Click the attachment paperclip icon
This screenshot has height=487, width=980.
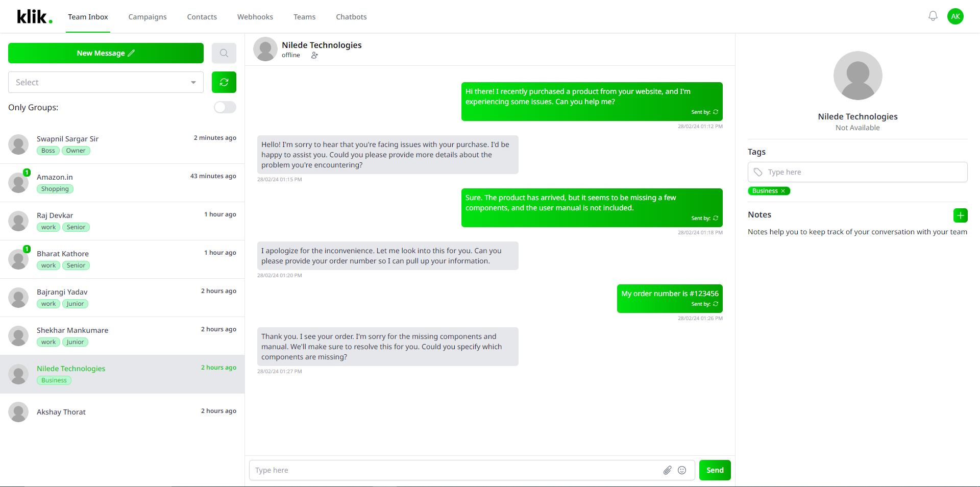tap(667, 470)
